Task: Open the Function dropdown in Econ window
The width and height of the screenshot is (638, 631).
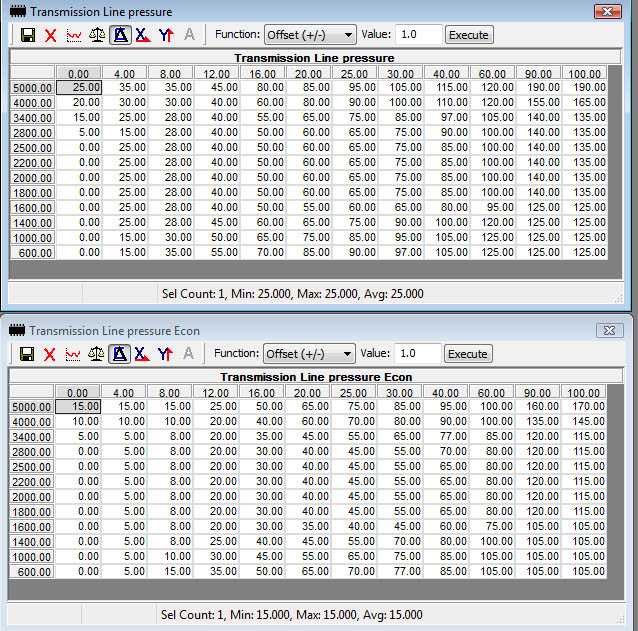Action: (x=309, y=354)
